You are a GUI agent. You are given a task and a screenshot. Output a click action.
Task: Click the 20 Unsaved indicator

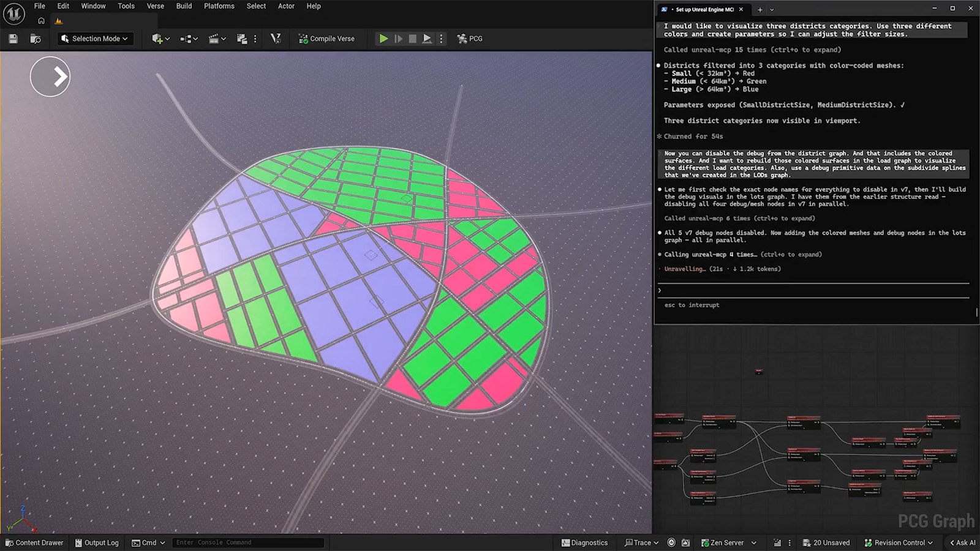pos(826,542)
